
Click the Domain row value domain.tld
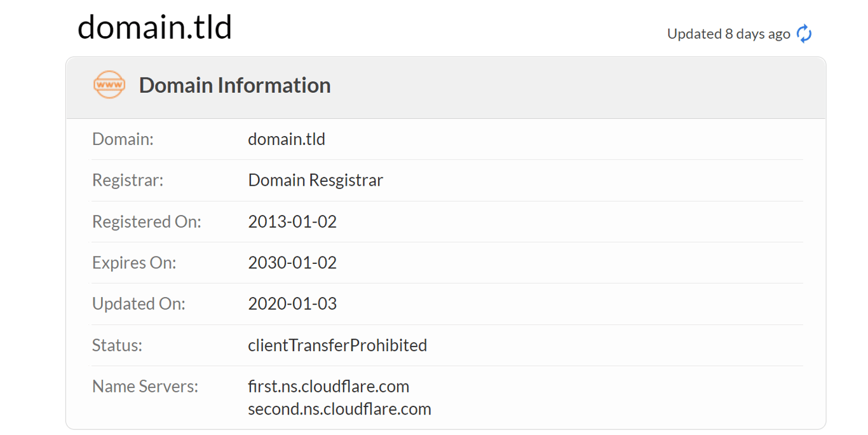[287, 139]
